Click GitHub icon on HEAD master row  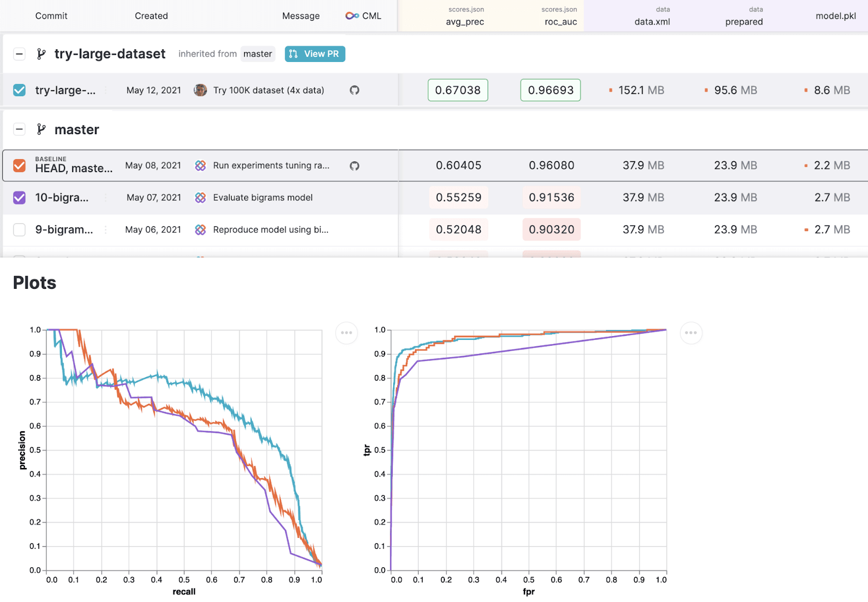tap(354, 166)
